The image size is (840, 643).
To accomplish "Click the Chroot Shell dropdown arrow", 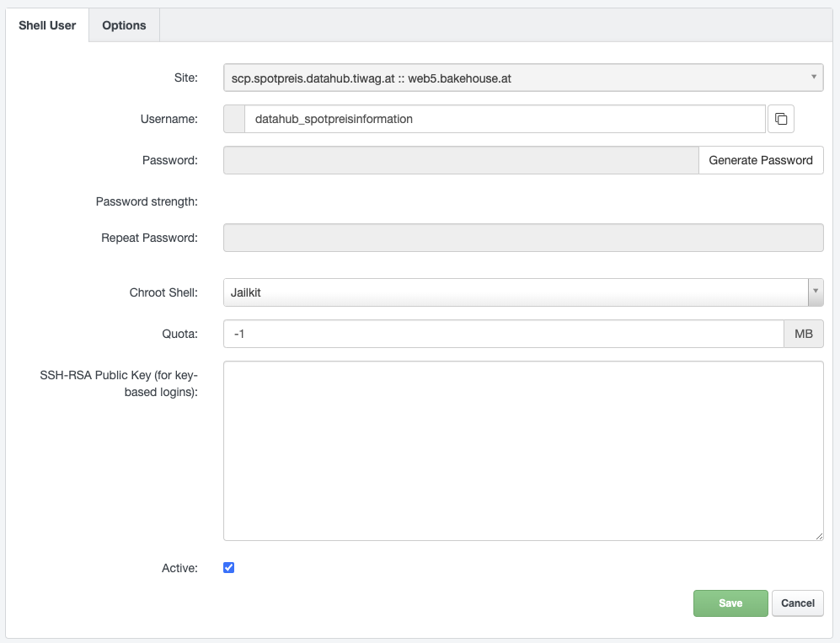I will [x=815, y=292].
